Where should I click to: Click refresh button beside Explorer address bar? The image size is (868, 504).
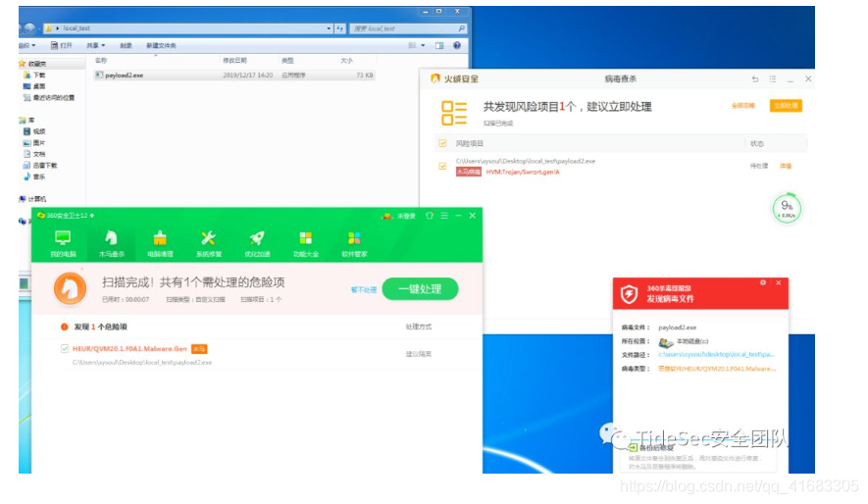pos(340,28)
